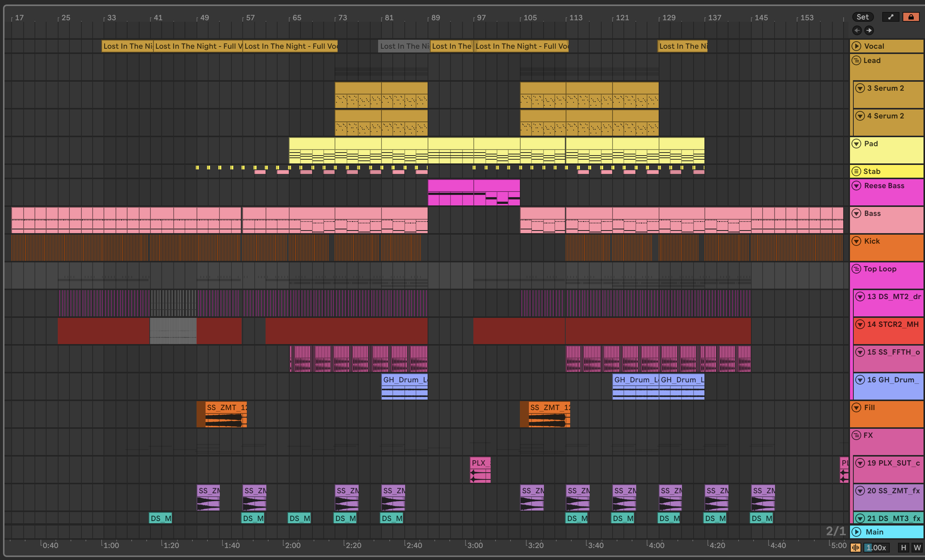Toggle the orange waveform display button

tap(856, 548)
